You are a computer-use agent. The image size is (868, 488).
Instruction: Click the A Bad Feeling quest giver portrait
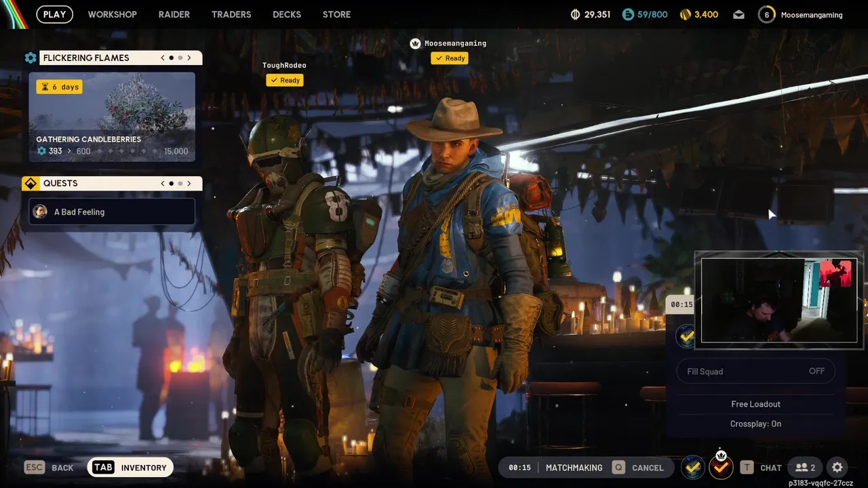[x=40, y=211]
